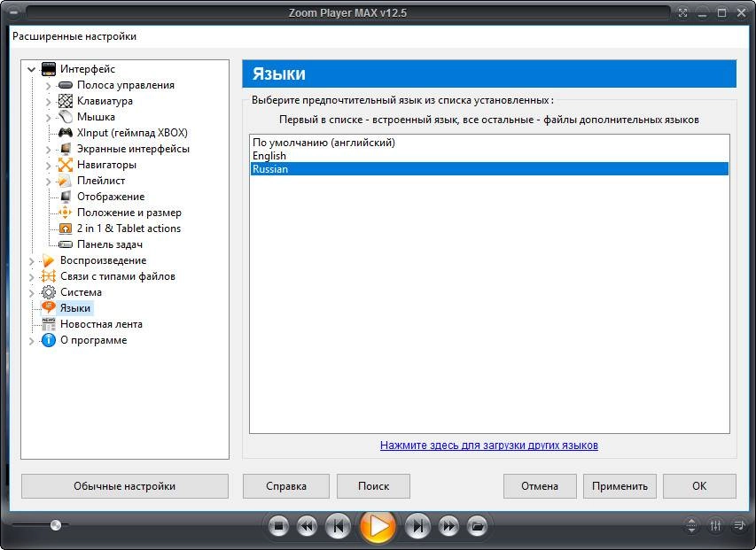This screenshot has height=550, width=756.
Task: Open a media file with folder button
Action: [x=478, y=526]
